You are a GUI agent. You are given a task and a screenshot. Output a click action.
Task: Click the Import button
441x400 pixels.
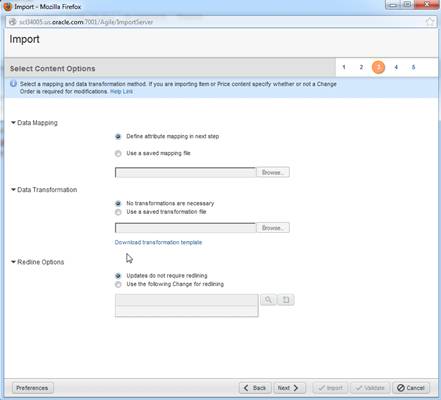[x=330, y=388]
